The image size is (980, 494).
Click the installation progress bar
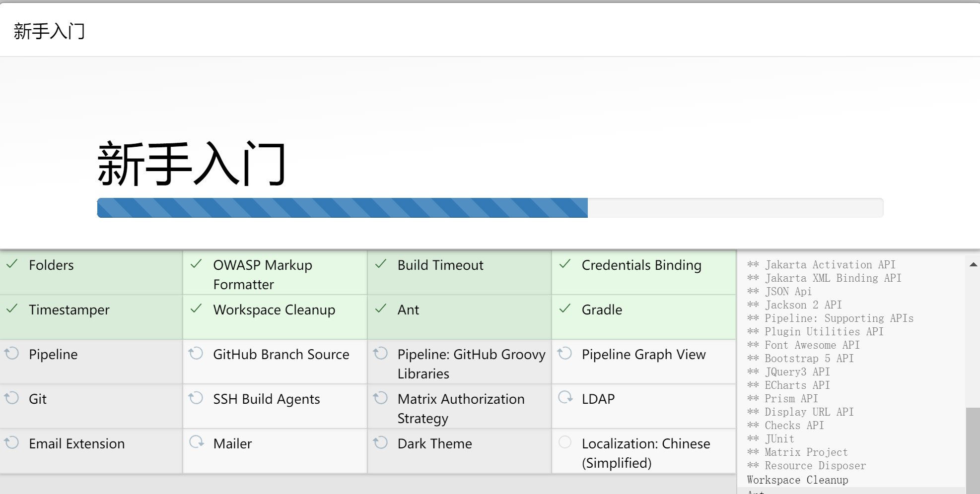(x=490, y=208)
